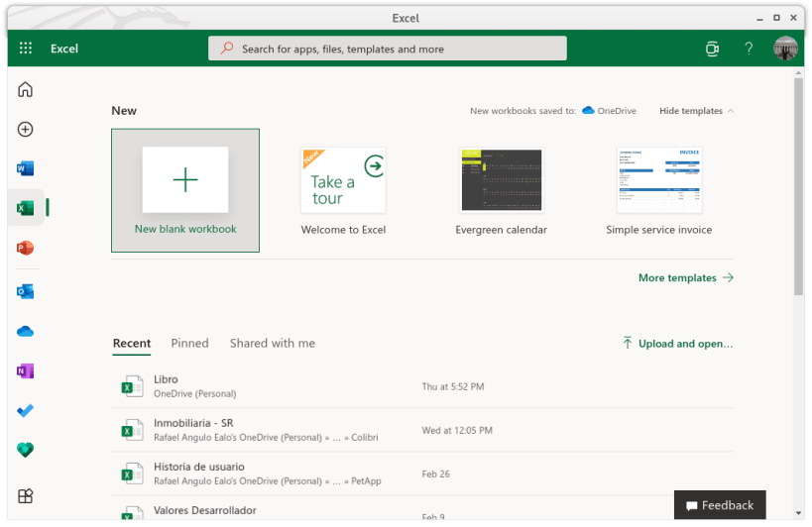
Task: Open the Historia de usuario file name
Action: pyautogui.click(x=199, y=467)
